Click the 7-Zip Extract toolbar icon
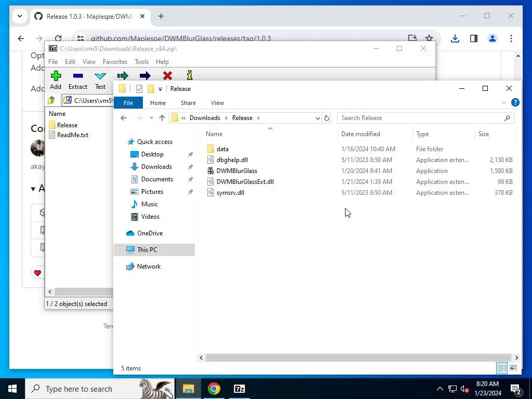 [78, 76]
